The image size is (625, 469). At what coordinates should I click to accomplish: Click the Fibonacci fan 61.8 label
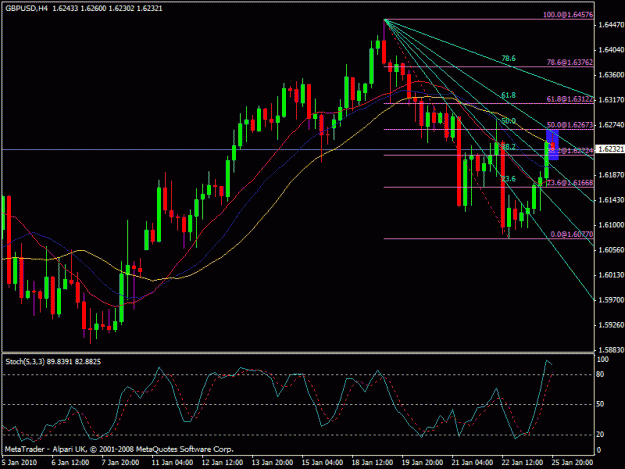(x=508, y=95)
